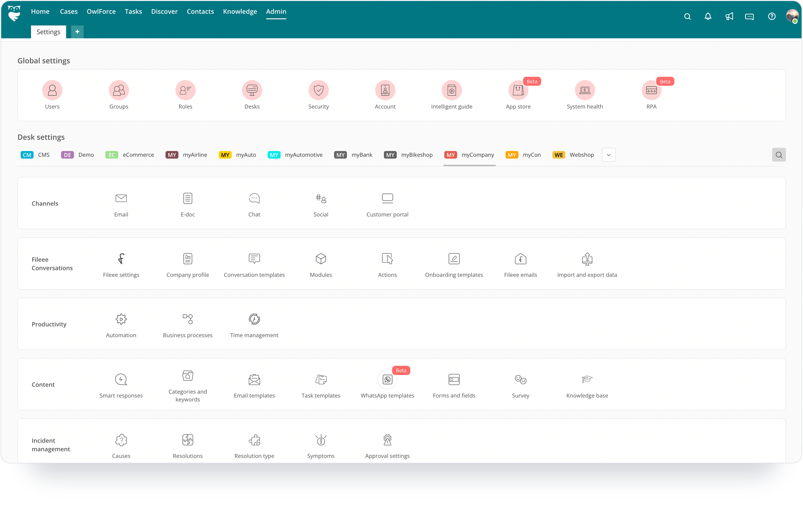Switch to the Contacts menu
Screen dimensions: 803x532
pos(200,11)
